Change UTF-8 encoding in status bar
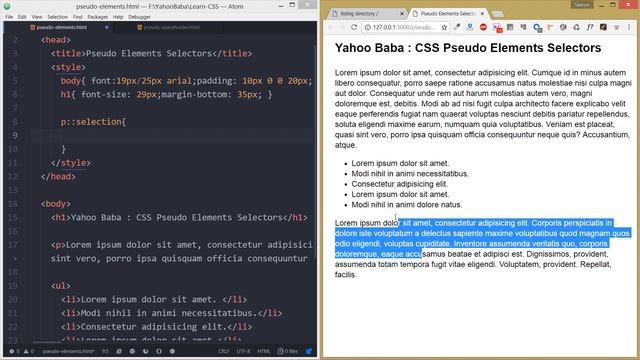This screenshot has height=360, width=640. point(243,351)
